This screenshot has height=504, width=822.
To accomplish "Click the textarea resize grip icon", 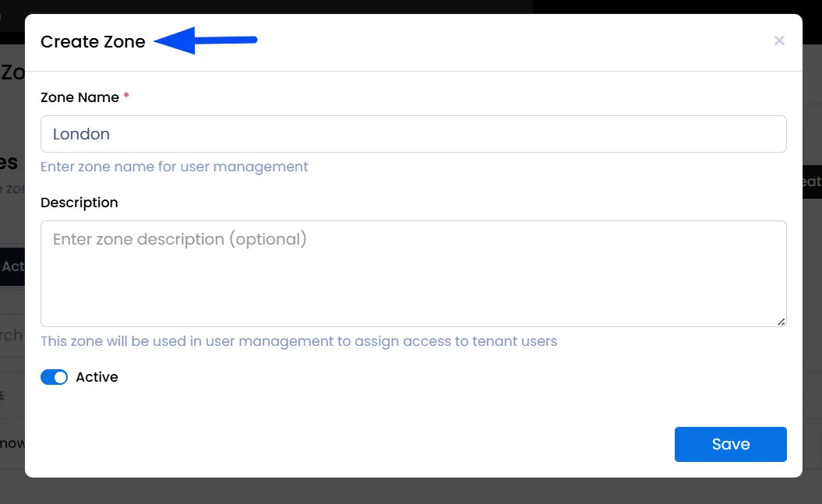I will 781,322.
